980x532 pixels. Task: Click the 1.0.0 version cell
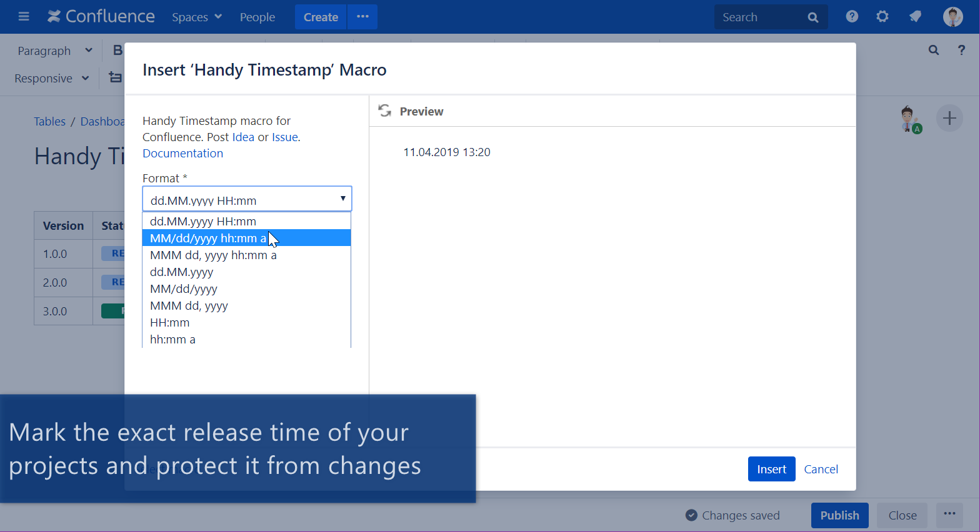click(x=63, y=254)
